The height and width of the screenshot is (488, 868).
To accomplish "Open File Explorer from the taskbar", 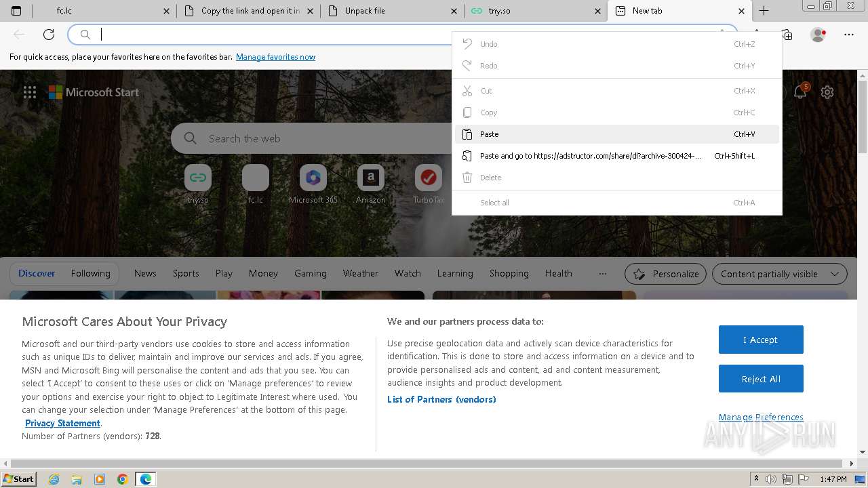I will coord(77,479).
